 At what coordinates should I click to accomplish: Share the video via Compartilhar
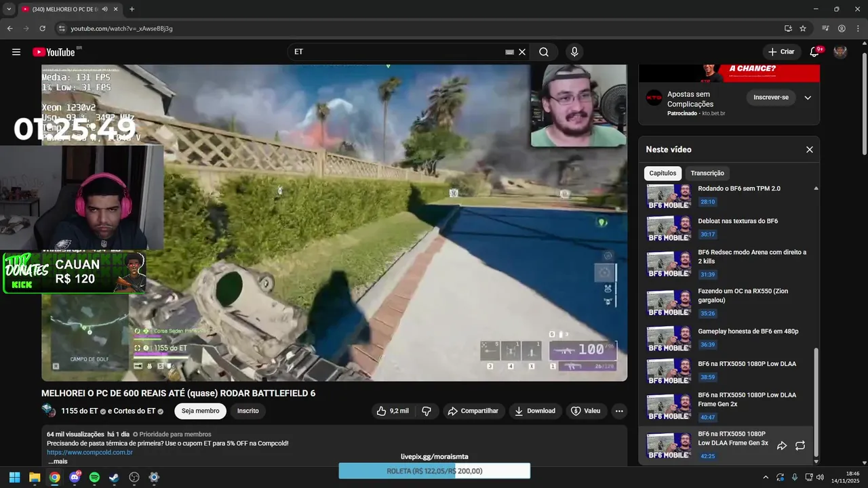[x=473, y=411]
